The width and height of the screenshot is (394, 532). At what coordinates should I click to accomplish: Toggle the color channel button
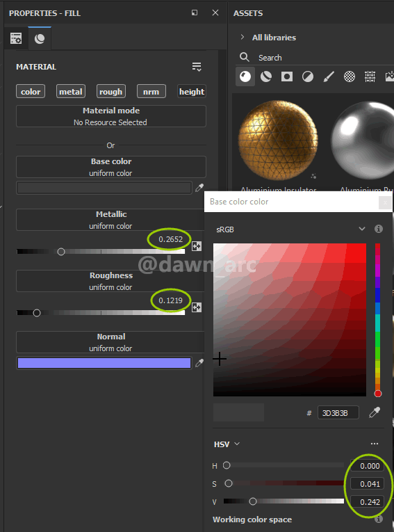point(31,92)
